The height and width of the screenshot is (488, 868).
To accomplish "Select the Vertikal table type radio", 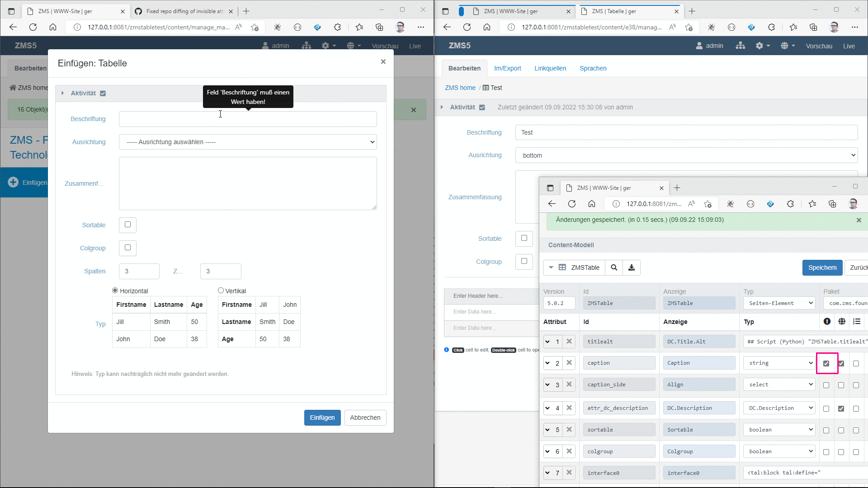I will click(221, 291).
